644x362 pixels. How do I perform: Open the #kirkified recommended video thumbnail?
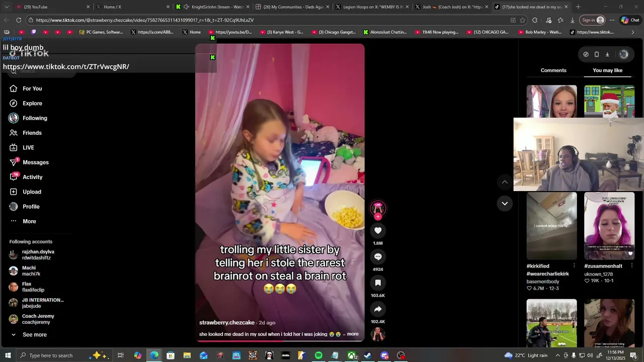[x=552, y=226]
